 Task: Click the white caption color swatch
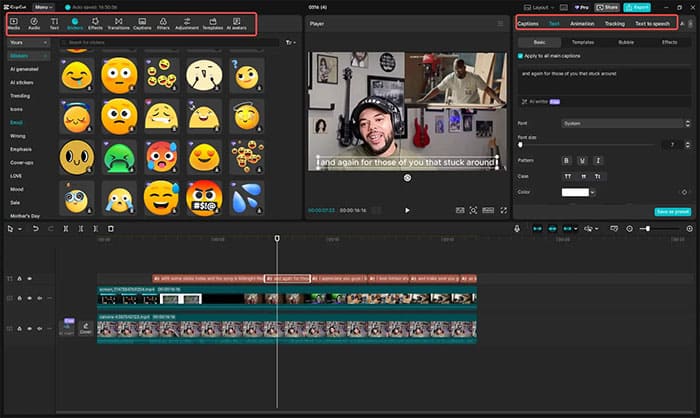575,192
